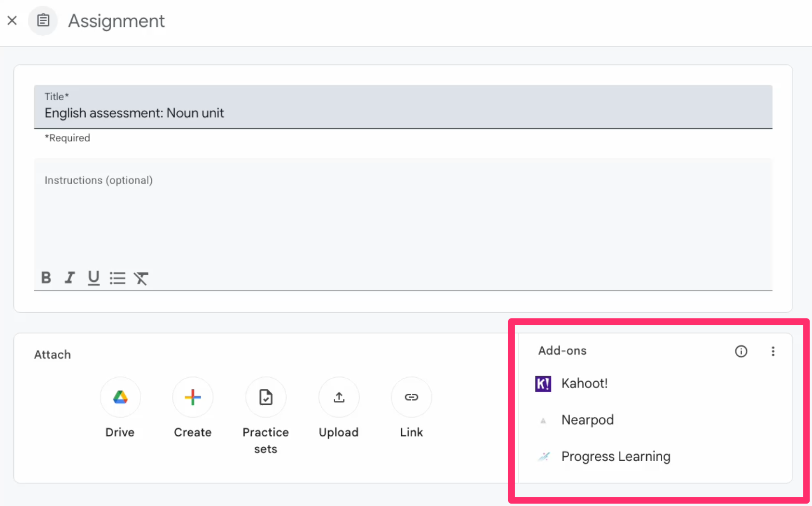Toggle italic formatting in instructions
Screen dimensions: 812x506
click(x=69, y=278)
